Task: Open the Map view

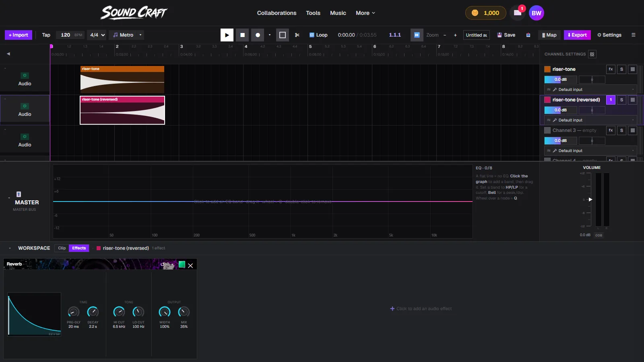Action: pyautogui.click(x=549, y=35)
